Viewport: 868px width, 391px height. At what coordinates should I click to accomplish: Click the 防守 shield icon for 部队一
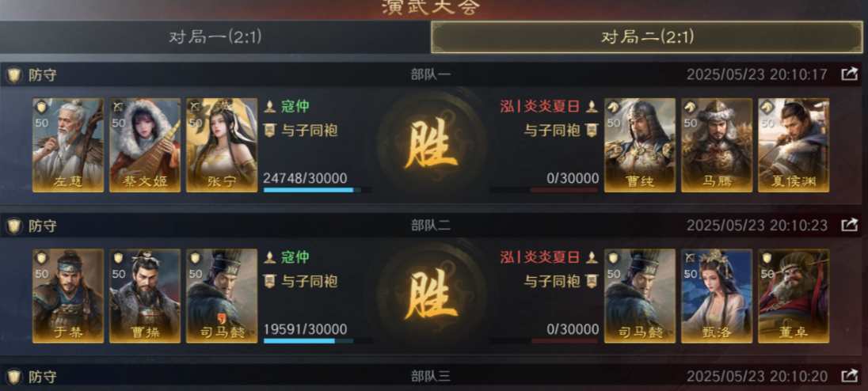point(13,74)
